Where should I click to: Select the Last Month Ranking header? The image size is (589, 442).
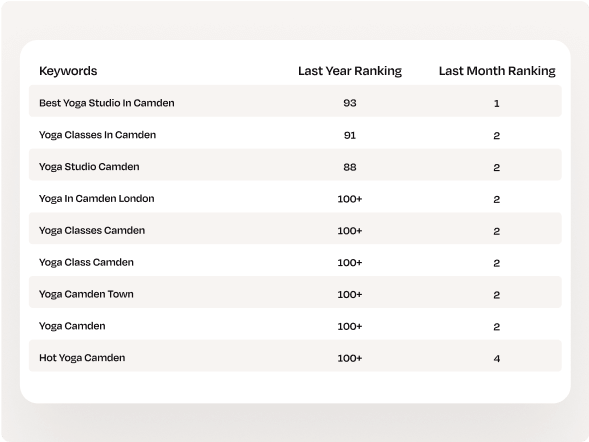(x=497, y=71)
